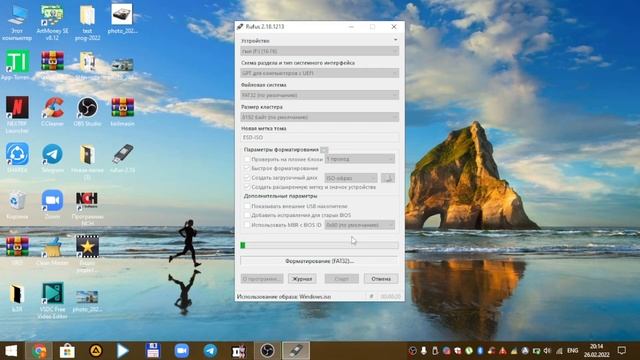
Task: Select photo_202 beach landscape thumbnail on desktop
Action: tap(87, 301)
